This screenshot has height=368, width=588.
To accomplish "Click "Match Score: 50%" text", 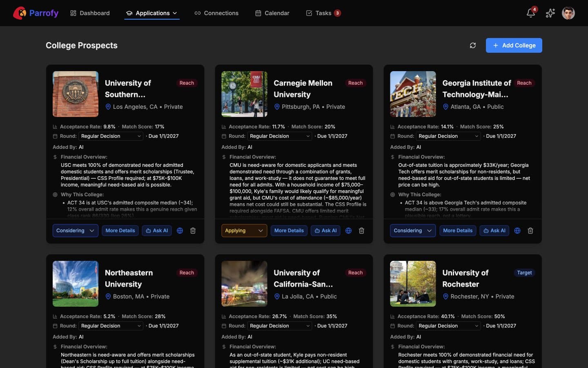I will [483, 316].
